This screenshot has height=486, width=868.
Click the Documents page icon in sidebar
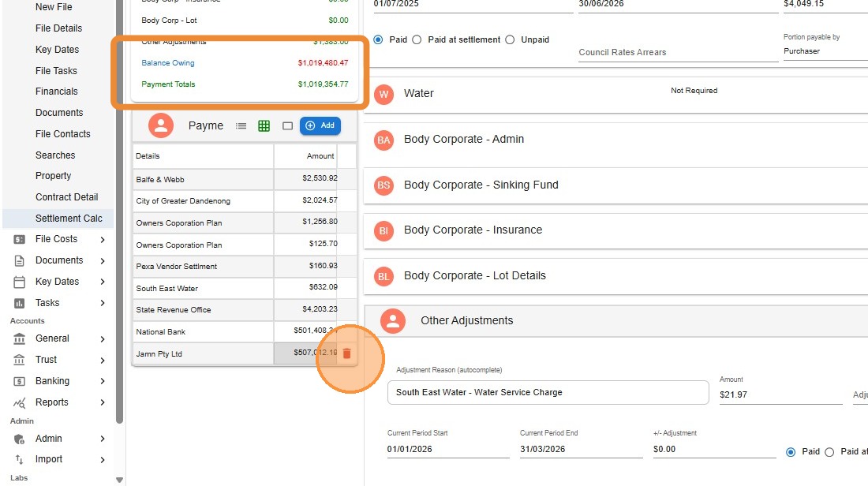pos(20,260)
